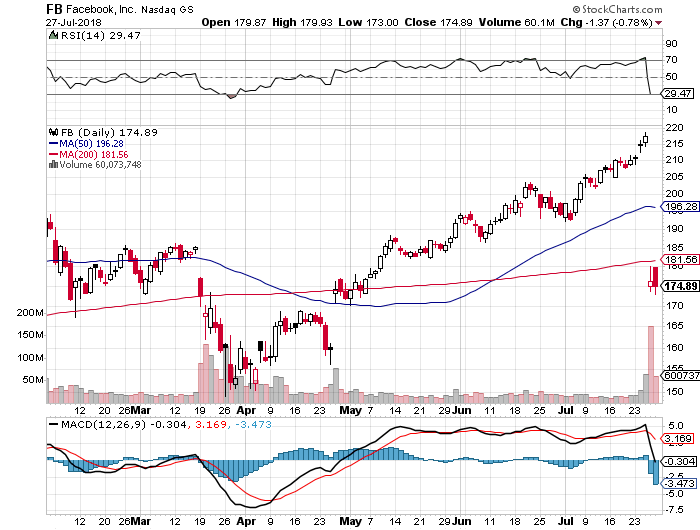
Task: Click the RSI 70 level axis label
Action: click(x=671, y=60)
